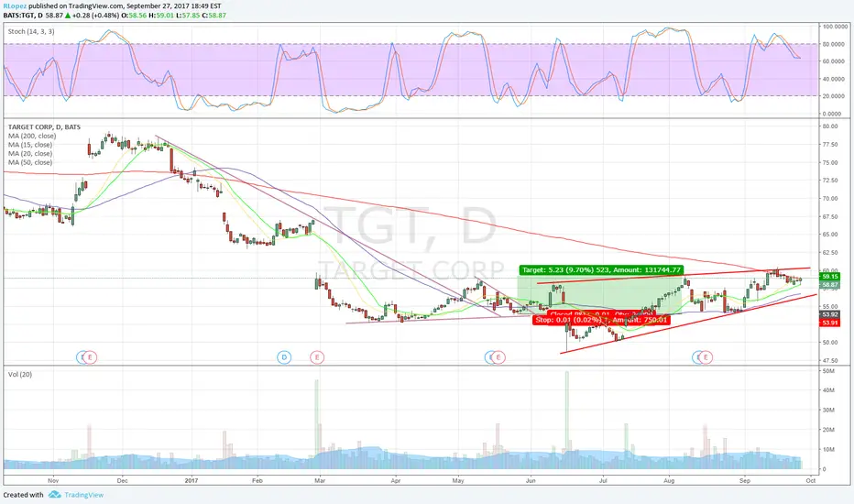Click the 80.00 level on price axis
The height and width of the screenshot is (504, 854).
click(830, 126)
